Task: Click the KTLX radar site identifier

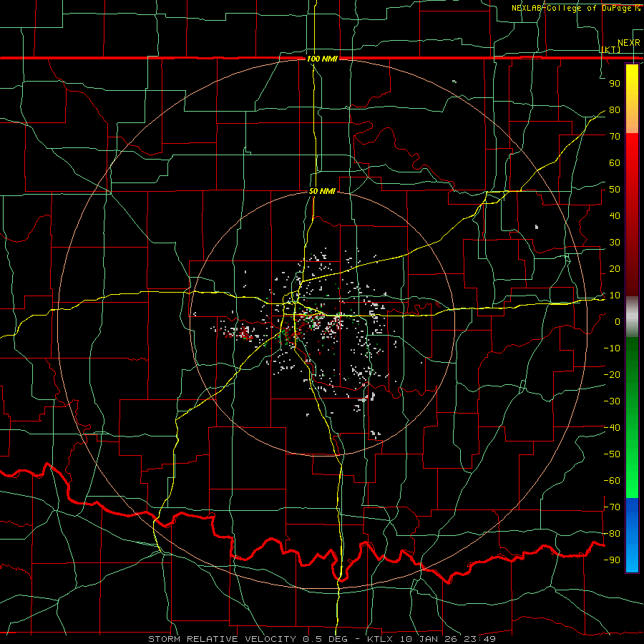Action: (x=381, y=639)
